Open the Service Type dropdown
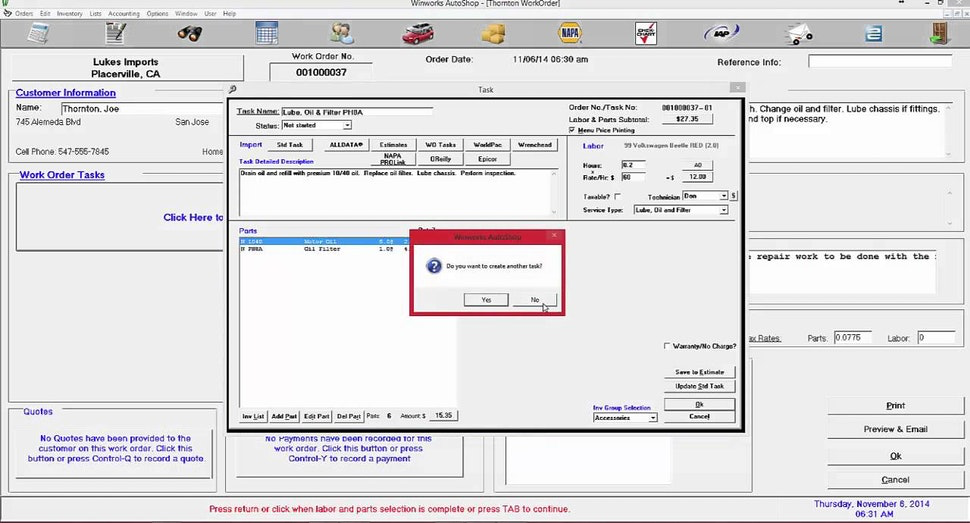970x523 pixels. pyautogui.click(x=723, y=210)
